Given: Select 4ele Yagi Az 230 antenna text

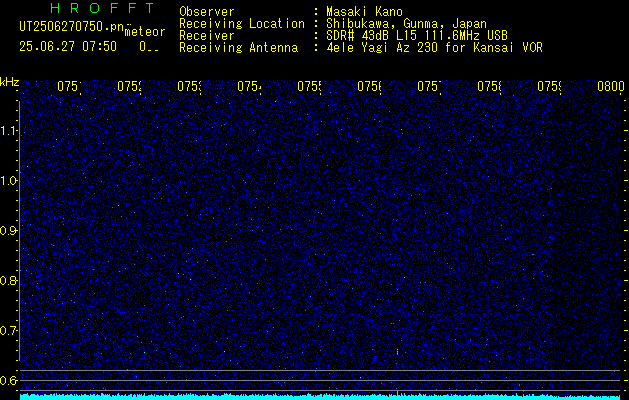Looking at the screenshot, I should click(x=434, y=48).
